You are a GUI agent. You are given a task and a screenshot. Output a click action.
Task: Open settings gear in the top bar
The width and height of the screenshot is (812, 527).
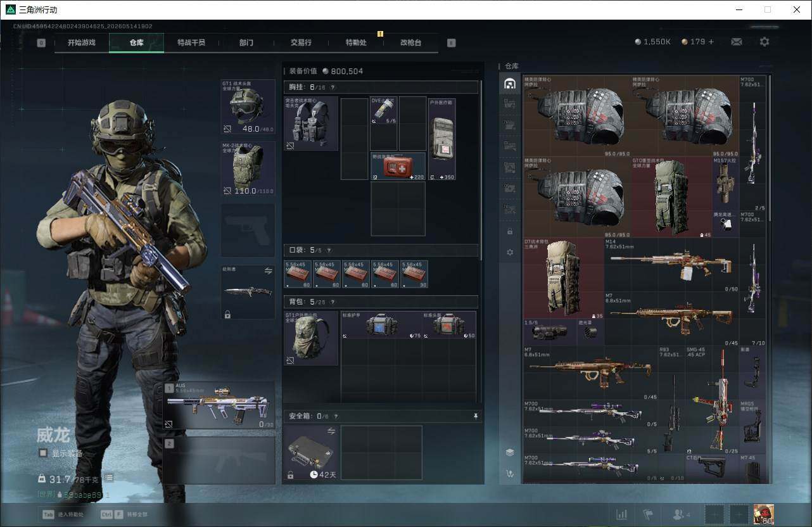764,42
